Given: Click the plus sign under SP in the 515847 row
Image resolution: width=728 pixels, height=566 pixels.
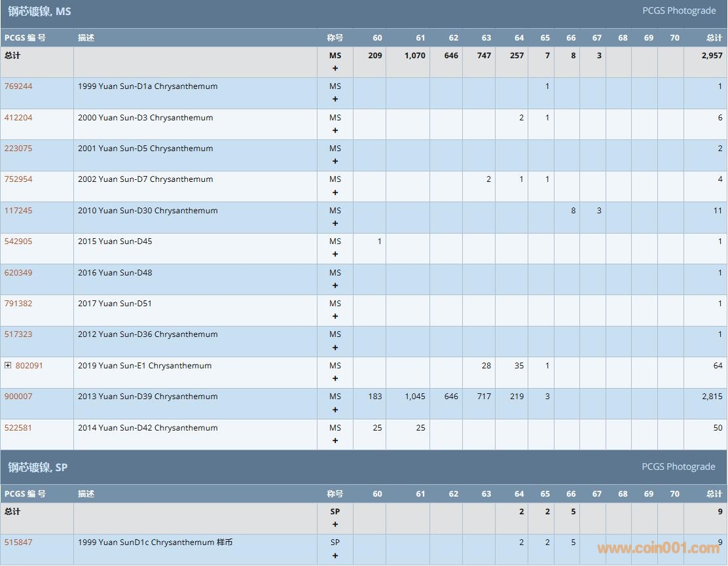Looking at the screenshot, I should (335, 556).
